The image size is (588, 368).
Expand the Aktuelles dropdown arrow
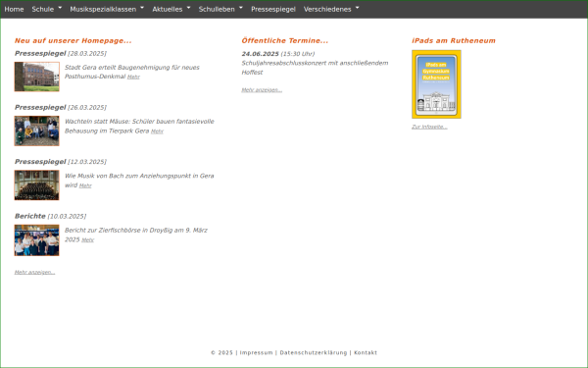(x=188, y=8)
